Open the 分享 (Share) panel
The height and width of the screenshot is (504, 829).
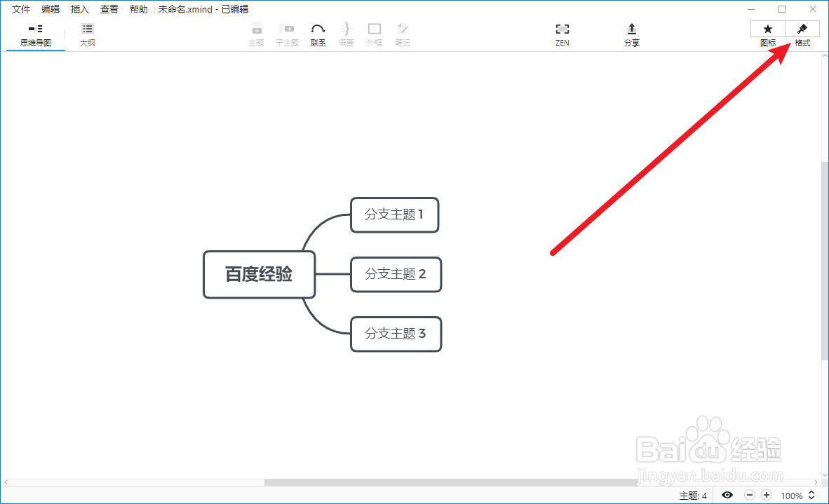point(631,33)
